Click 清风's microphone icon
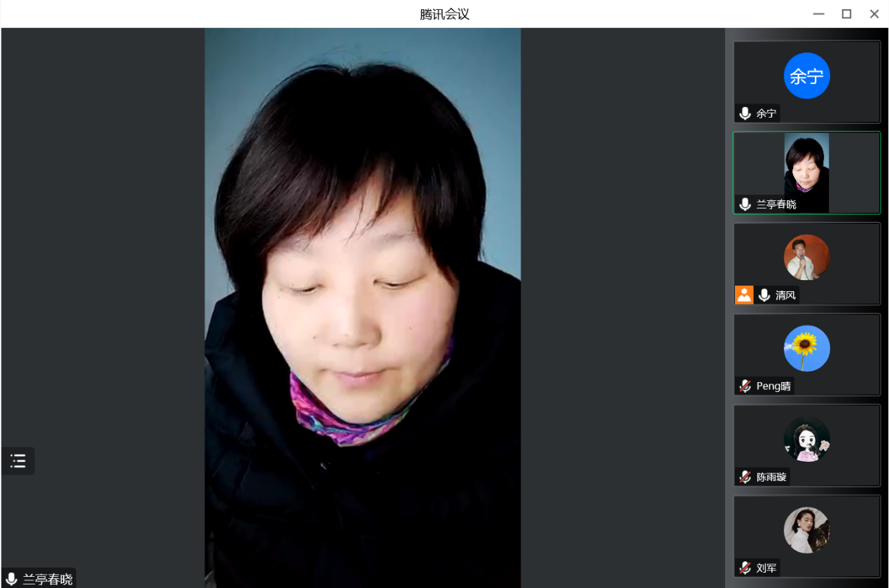Image resolution: width=889 pixels, height=588 pixels. pyautogui.click(x=764, y=295)
